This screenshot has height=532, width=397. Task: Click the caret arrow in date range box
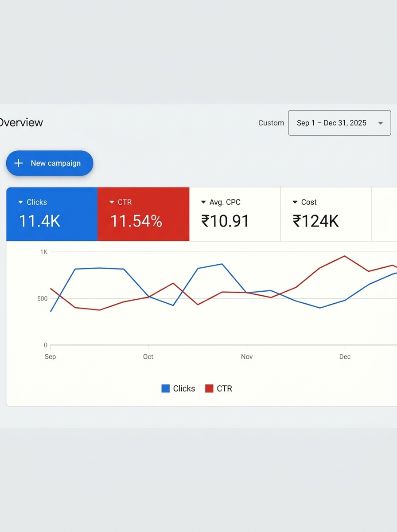pos(380,123)
